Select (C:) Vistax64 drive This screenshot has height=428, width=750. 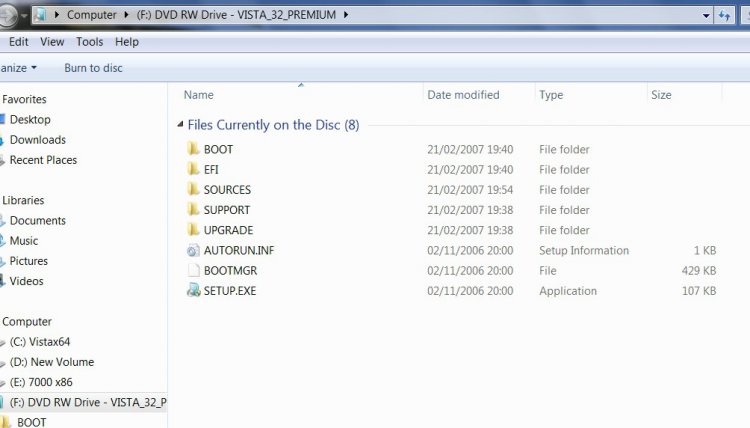pos(40,341)
